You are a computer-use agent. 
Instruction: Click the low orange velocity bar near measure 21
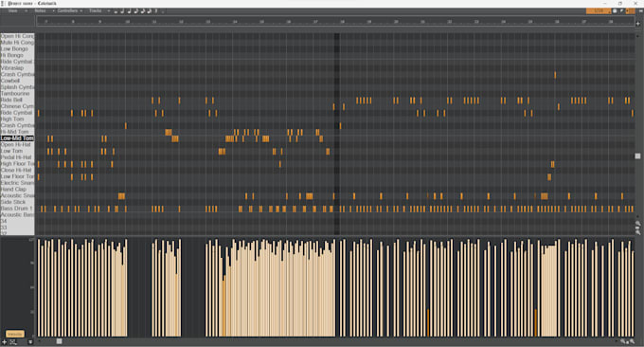[x=428, y=322]
